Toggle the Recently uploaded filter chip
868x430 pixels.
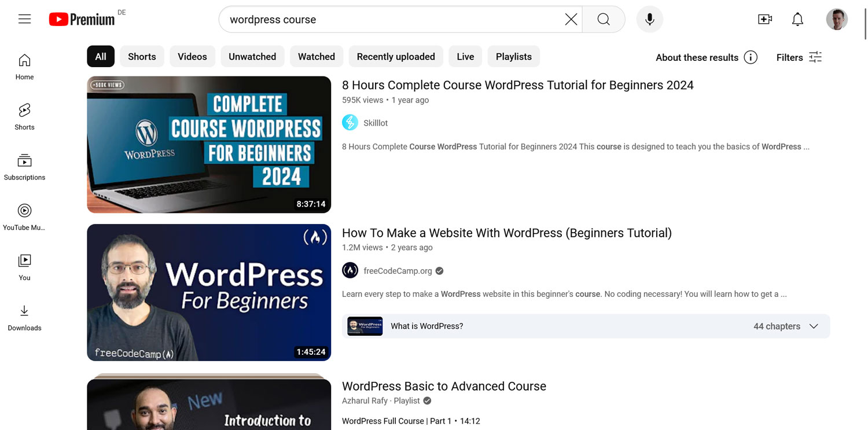pyautogui.click(x=396, y=57)
